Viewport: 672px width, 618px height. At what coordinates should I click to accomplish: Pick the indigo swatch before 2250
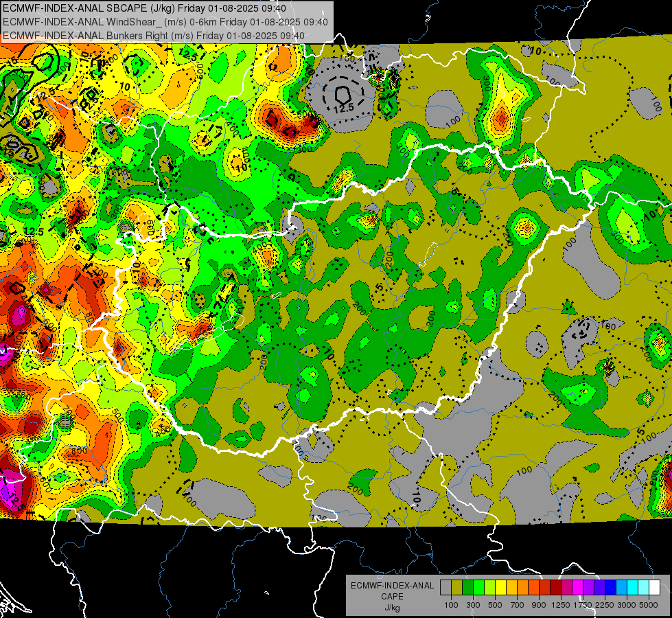click(x=599, y=587)
